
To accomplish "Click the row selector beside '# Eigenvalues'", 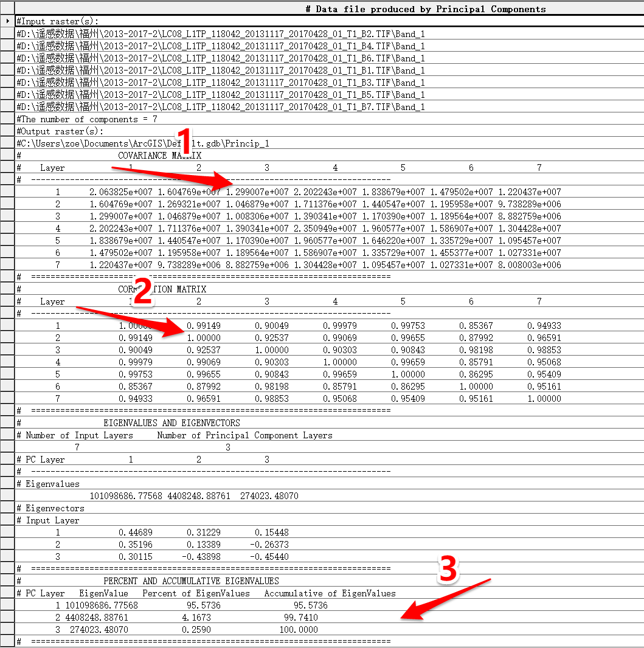I will [x=7, y=483].
